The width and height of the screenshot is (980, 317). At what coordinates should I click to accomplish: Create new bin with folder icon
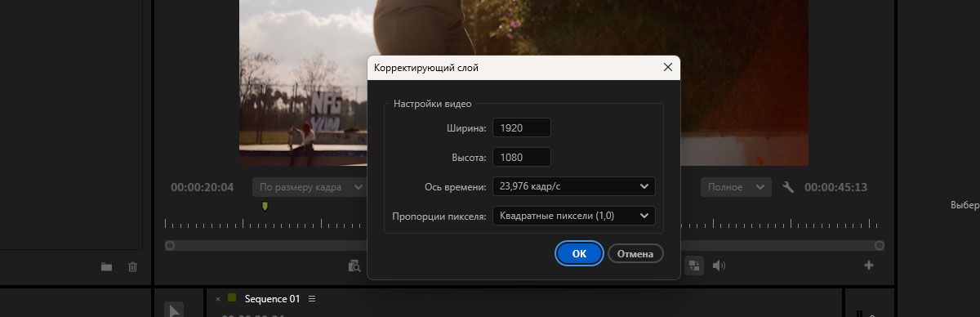[x=106, y=266]
